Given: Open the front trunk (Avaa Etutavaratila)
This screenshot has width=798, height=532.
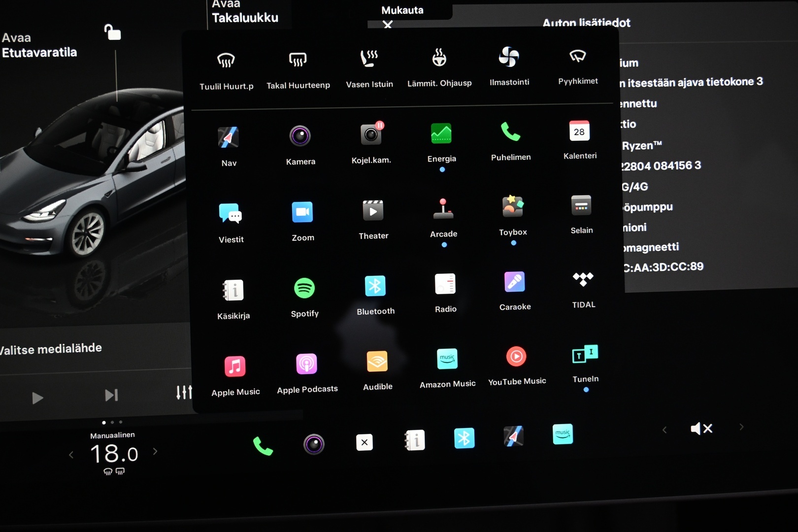Looking at the screenshot, I should (39, 45).
